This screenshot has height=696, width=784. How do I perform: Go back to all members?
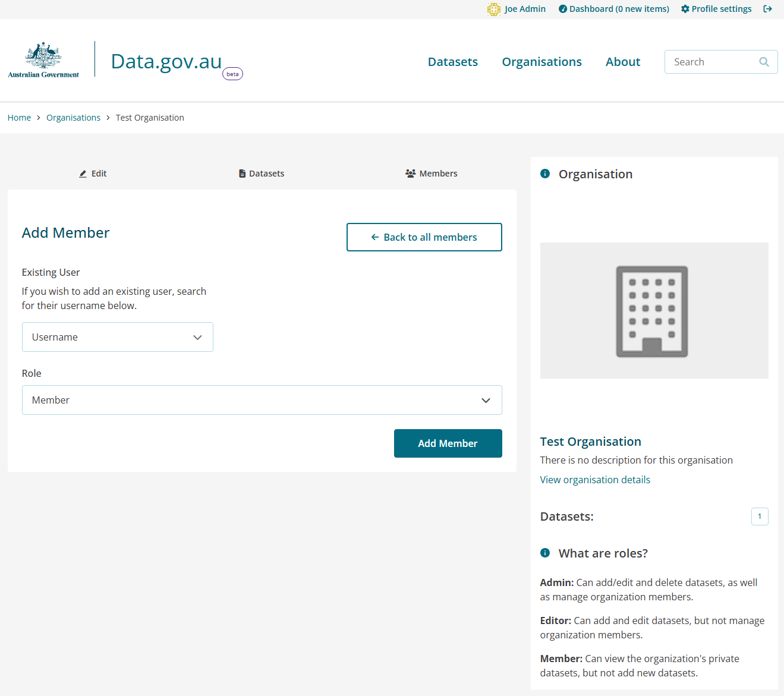(424, 237)
